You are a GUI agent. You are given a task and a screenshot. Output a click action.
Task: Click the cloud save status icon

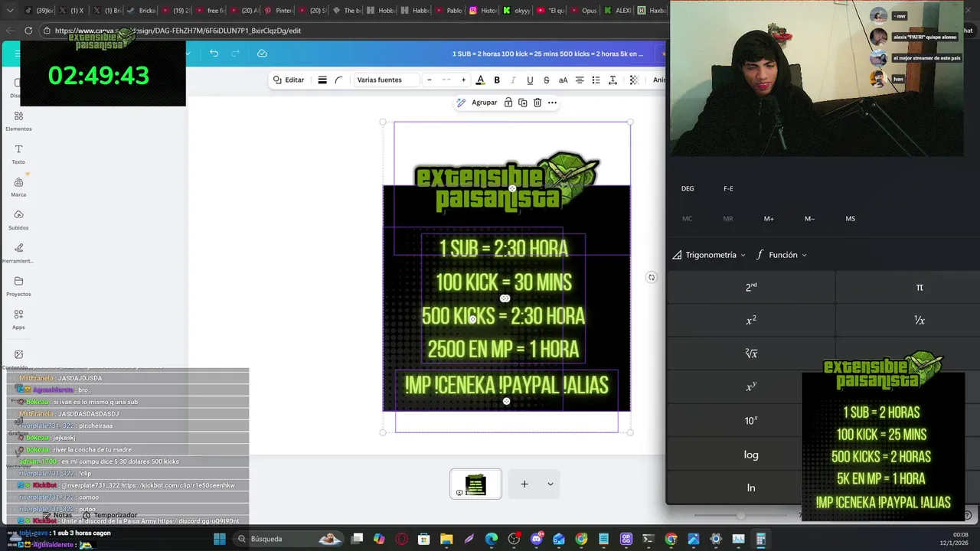click(x=262, y=54)
